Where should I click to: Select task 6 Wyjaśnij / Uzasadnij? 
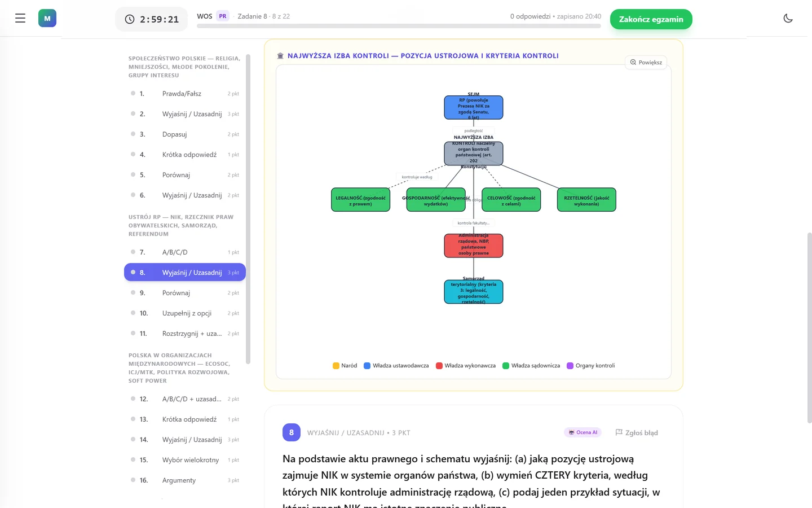[185, 195]
